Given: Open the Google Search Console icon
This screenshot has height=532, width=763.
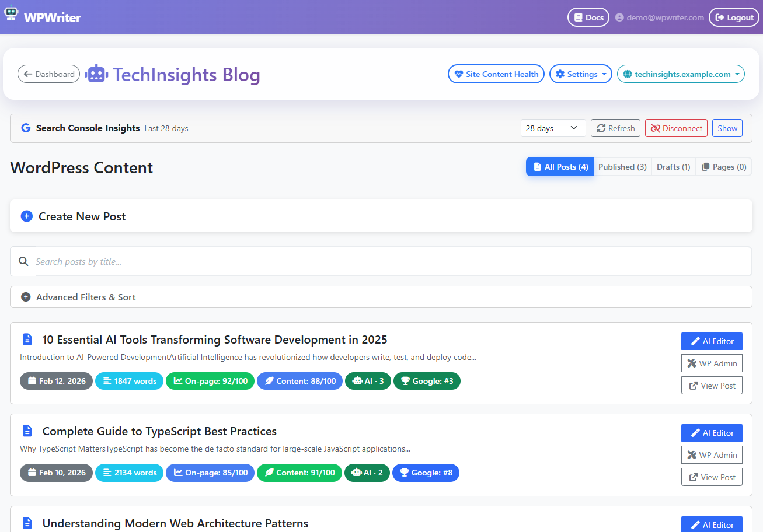Looking at the screenshot, I should [25, 128].
